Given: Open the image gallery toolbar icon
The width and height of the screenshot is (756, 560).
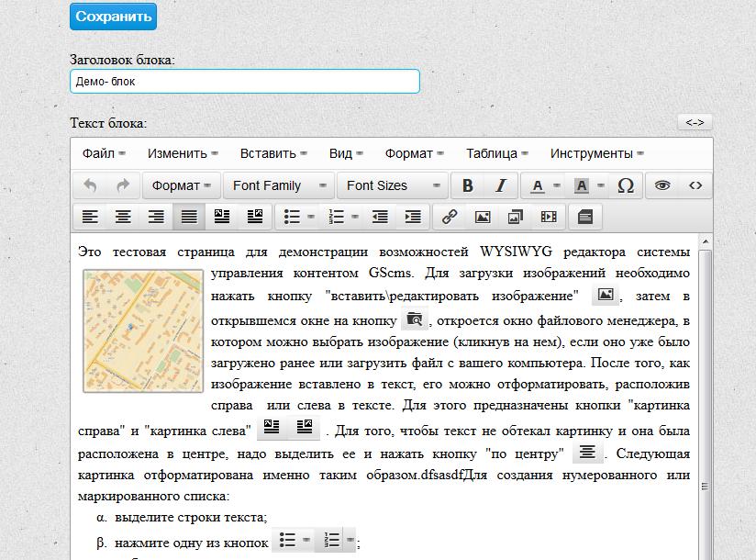Looking at the screenshot, I should click(x=515, y=217).
